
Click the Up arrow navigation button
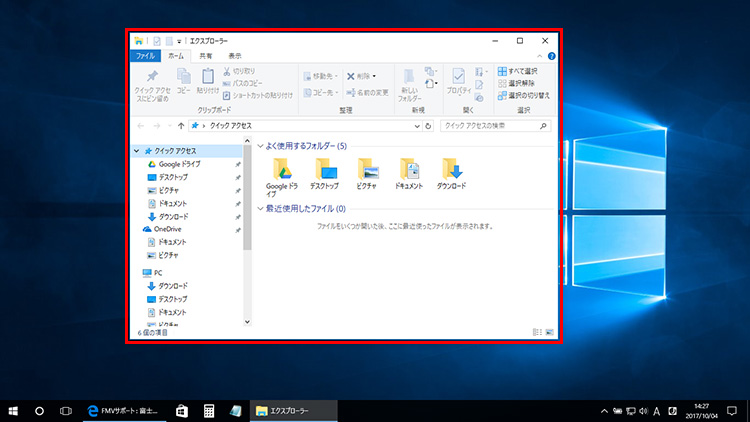pos(180,126)
